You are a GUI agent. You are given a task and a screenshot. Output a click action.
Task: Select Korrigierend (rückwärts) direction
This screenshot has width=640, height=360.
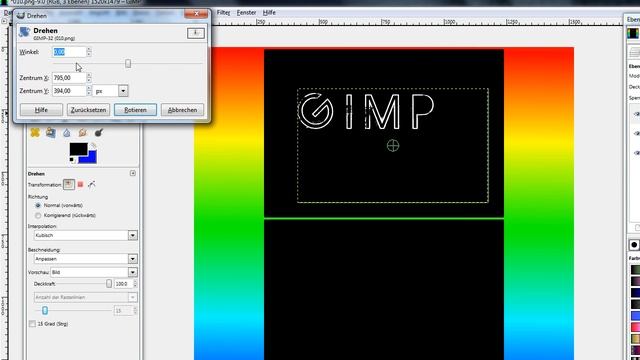(x=38, y=215)
